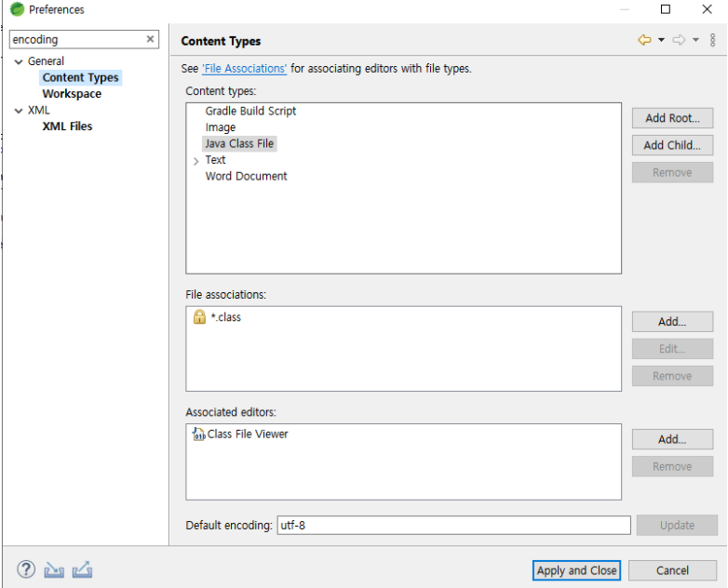This screenshot has width=728, height=588.
Task: Click the Edit... button
Action: (x=672, y=349)
